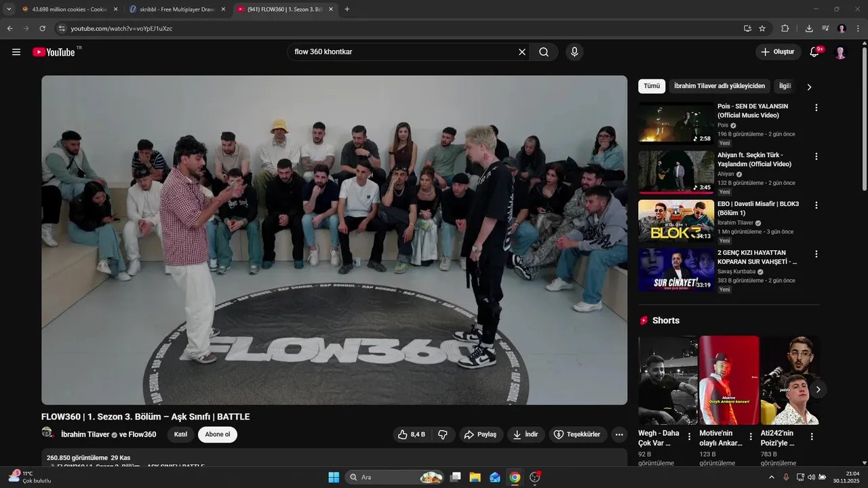Like the video with thumbs up
The height and width of the screenshot is (488, 868).
tap(413, 434)
